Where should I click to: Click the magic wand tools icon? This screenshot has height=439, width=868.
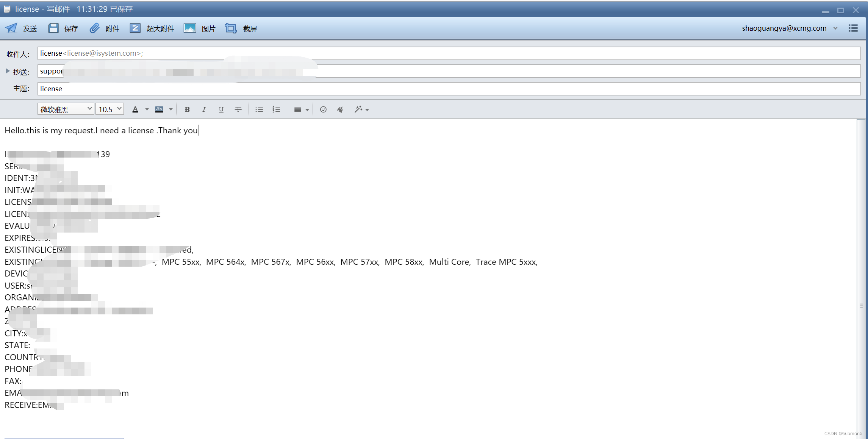(x=358, y=109)
